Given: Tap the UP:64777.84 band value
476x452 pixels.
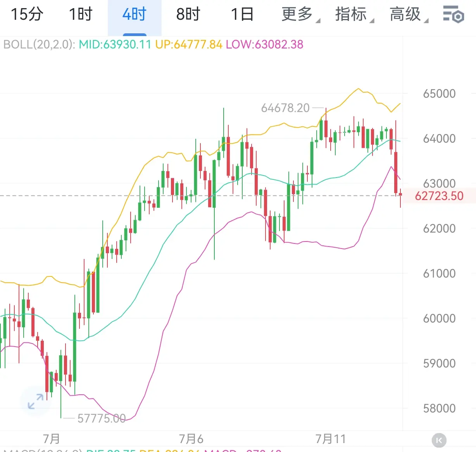Looking at the screenshot, I should 189,45.
